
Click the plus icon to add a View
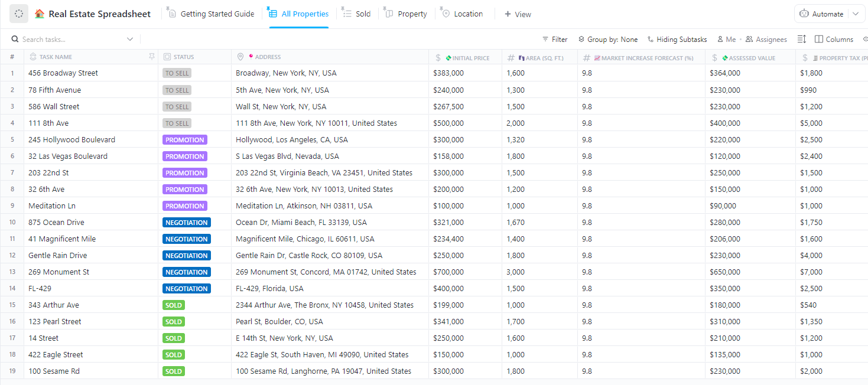coord(508,14)
